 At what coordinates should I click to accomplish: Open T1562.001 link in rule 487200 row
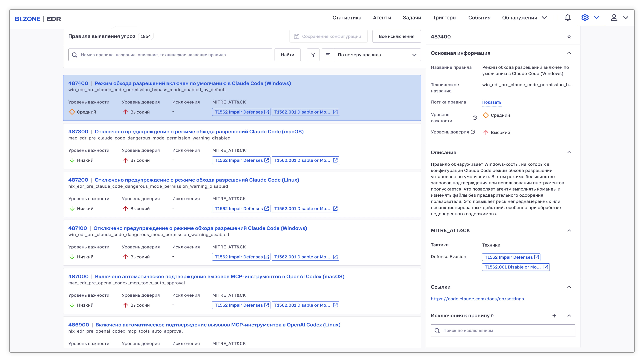click(x=305, y=209)
